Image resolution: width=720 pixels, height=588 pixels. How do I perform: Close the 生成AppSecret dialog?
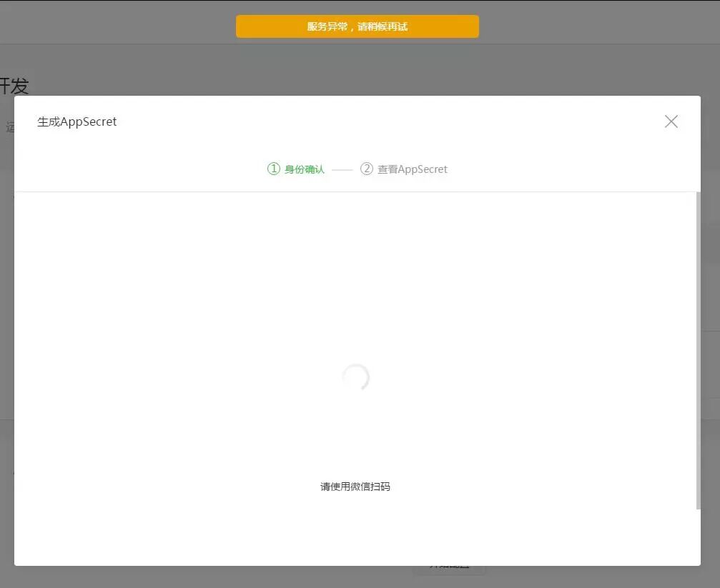671,121
